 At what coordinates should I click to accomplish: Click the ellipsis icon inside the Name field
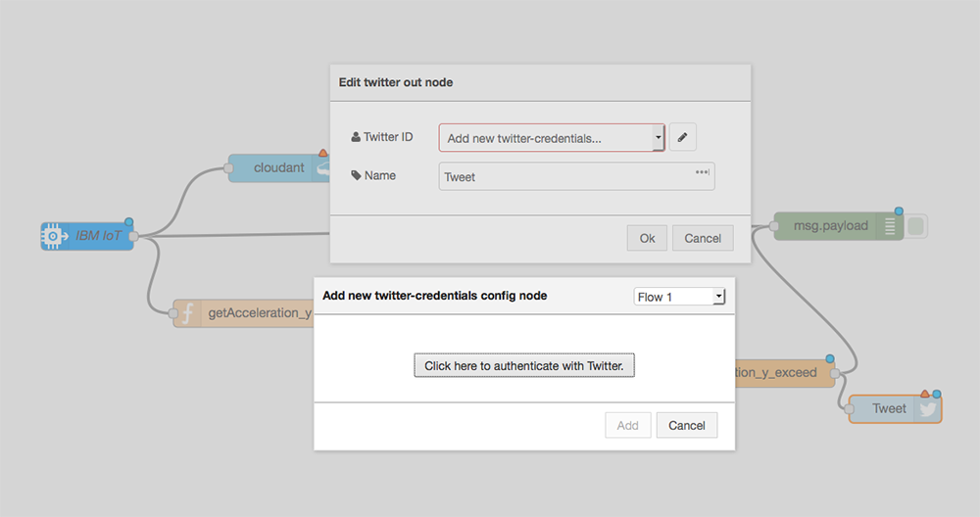pos(702,172)
